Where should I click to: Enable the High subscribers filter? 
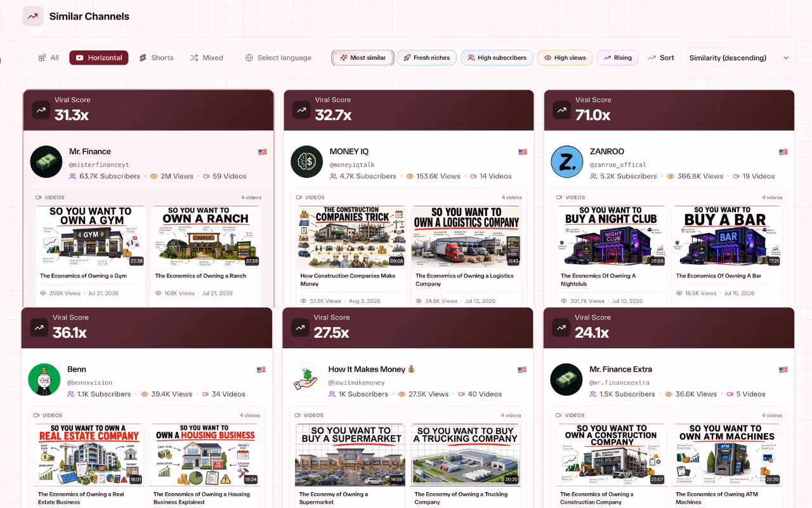(x=497, y=58)
